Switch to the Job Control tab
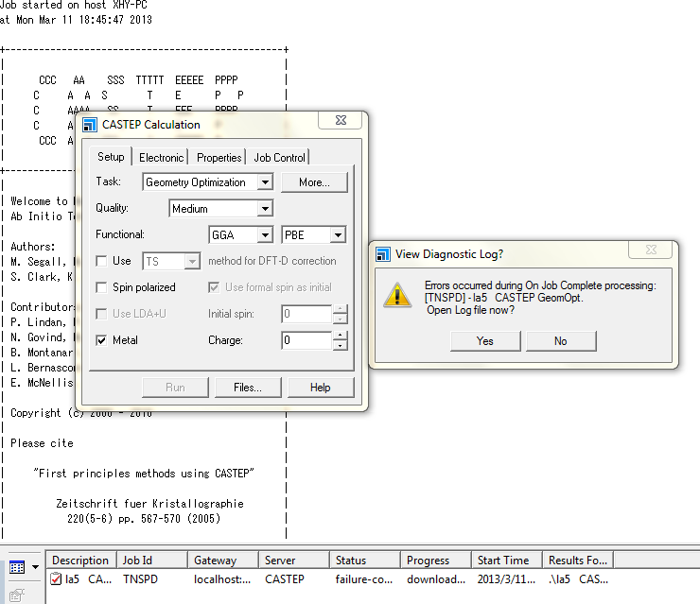Screen dimensions: 700x604 pyautogui.click(x=279, y=158)
